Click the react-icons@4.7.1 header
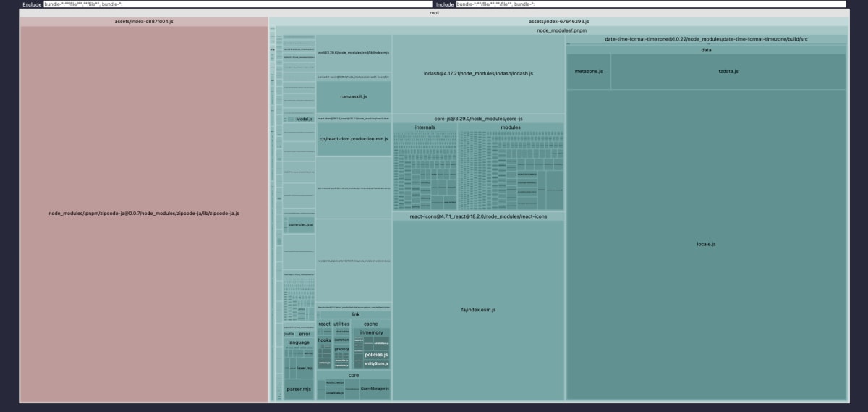This screenshot has height=412, width=868. [x=478, y=216]
